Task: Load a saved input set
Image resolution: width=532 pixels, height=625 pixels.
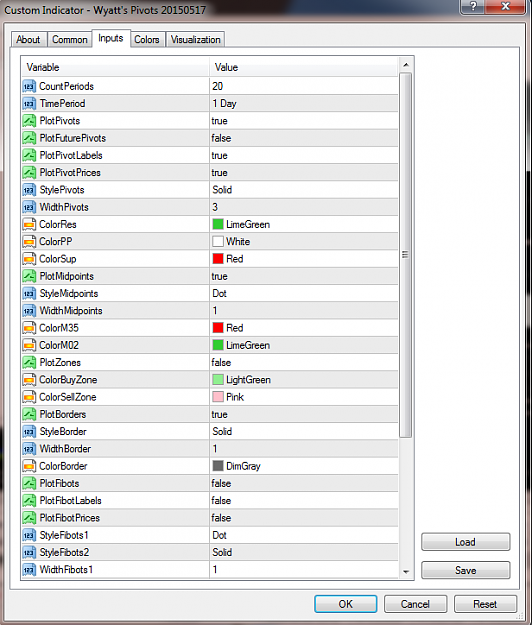Action: coord(465,542)
